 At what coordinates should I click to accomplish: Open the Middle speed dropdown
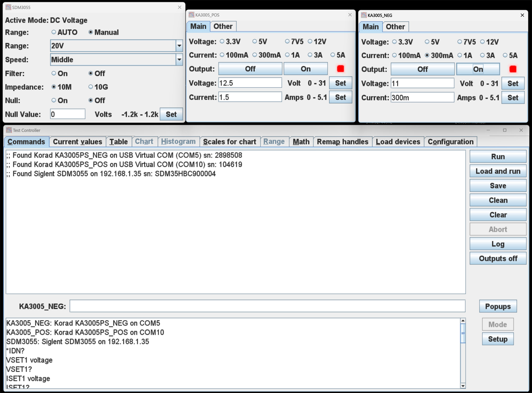[x=117, y=59]
